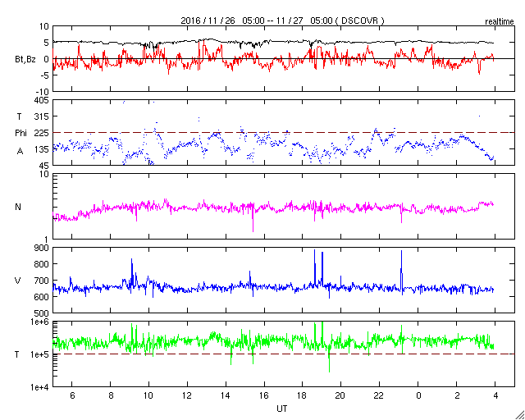525x420 pixels.
Task: Click the 'N' density panel label
Action: pos(18,207)
